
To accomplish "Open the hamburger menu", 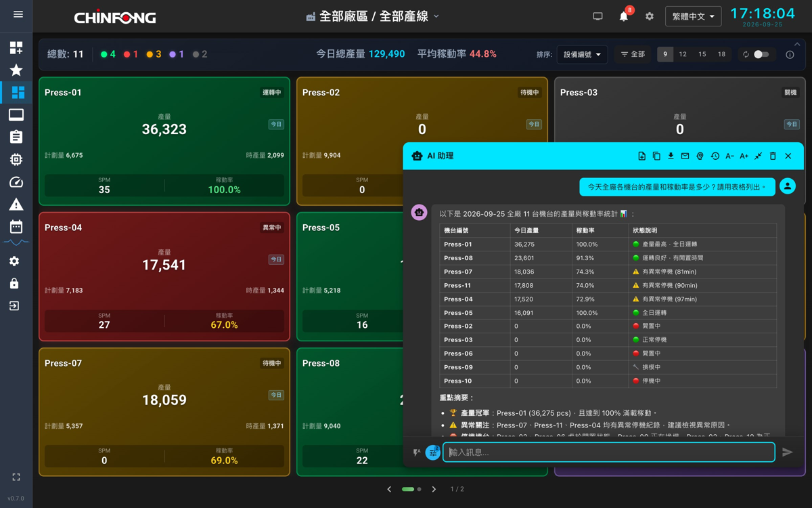I will 18,14.
